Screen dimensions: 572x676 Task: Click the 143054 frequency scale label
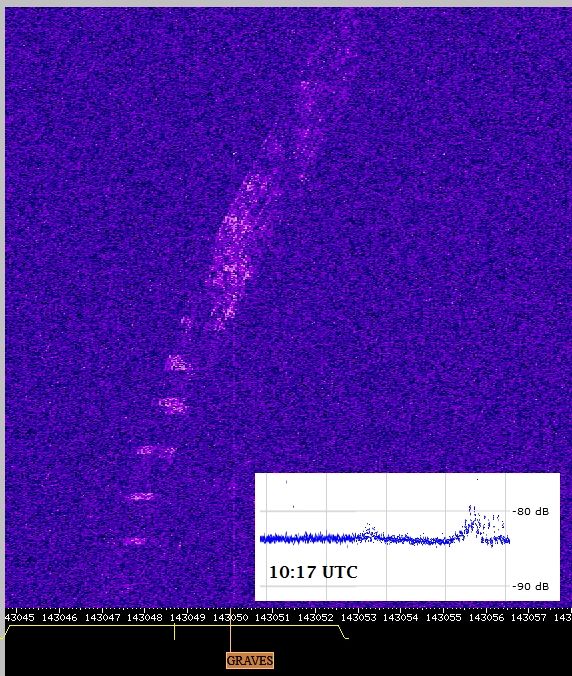[x=400, y=618]
